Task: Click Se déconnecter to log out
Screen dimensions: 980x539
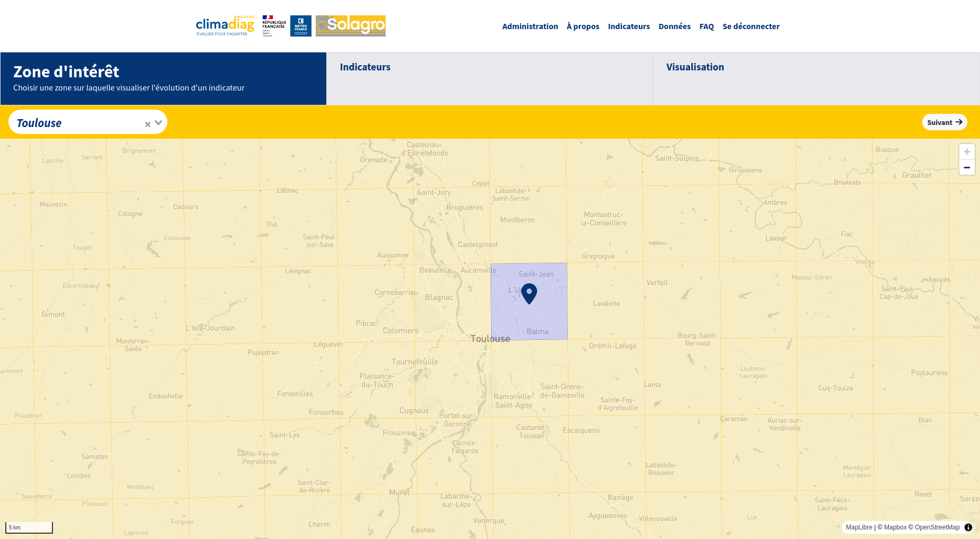Action: [x=751, y=26]
